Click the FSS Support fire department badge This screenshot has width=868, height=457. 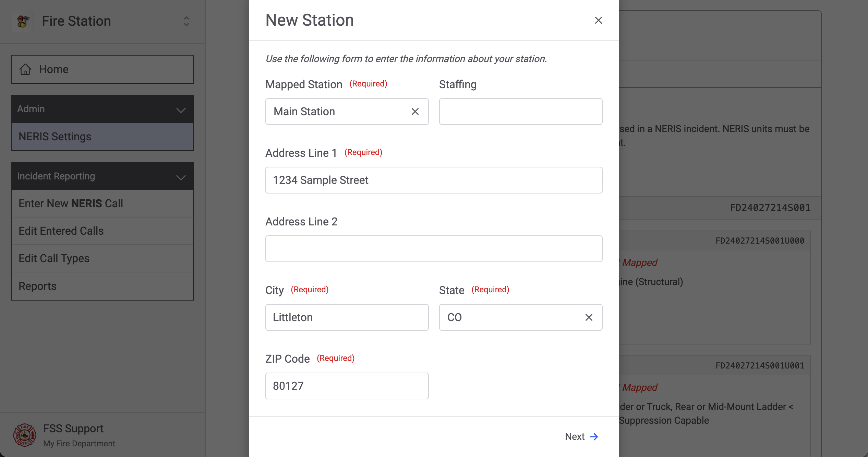click(x=24, y=435)
